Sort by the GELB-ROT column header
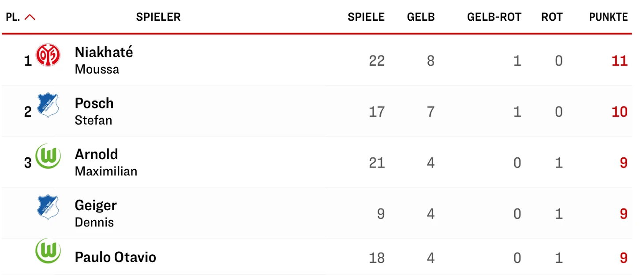The width and height of the screenshot is (644, 275). (x=494, y=17)
